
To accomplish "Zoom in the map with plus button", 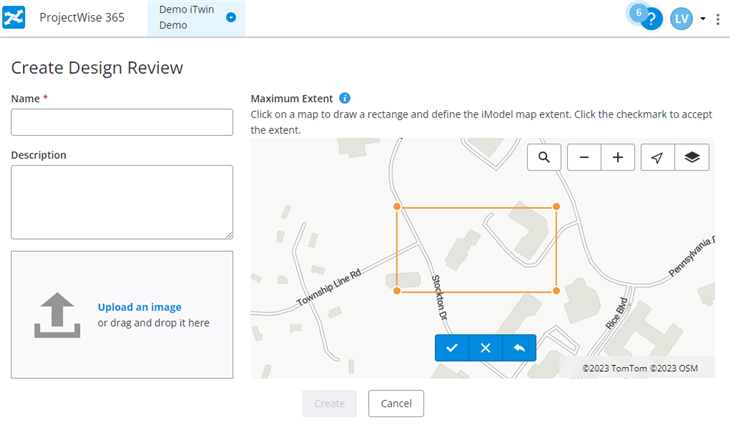I will pos(618,157).
